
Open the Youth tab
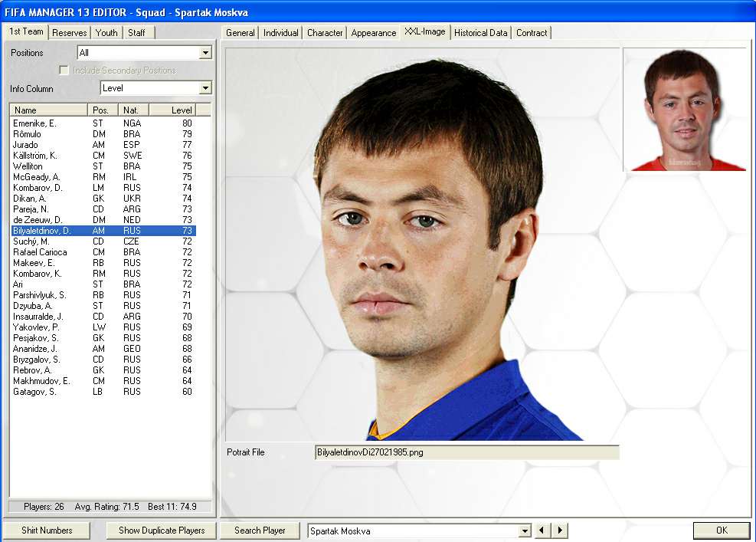106,33
